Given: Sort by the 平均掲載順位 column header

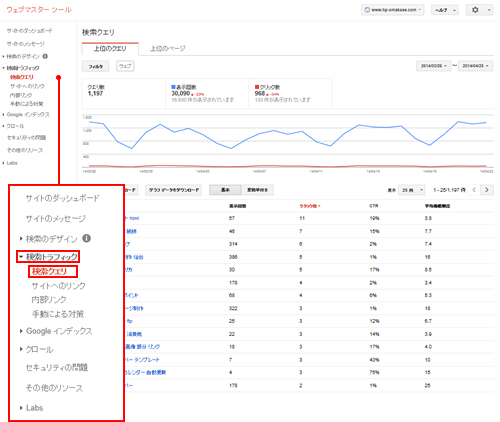Looking at the screenshot, I should coord(437,206).
